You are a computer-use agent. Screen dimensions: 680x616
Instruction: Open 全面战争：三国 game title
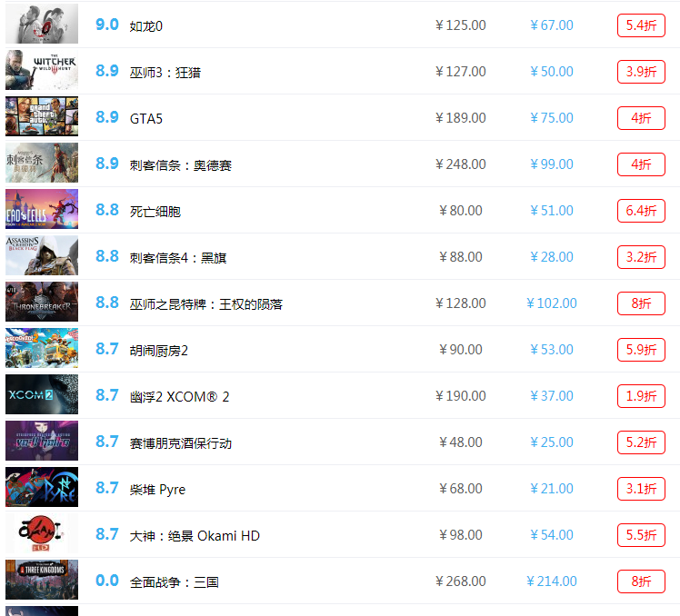click(x=175, y=582)
